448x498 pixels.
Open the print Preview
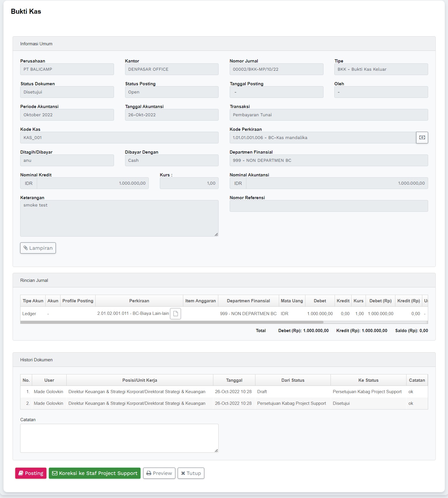tap(159, 473)
